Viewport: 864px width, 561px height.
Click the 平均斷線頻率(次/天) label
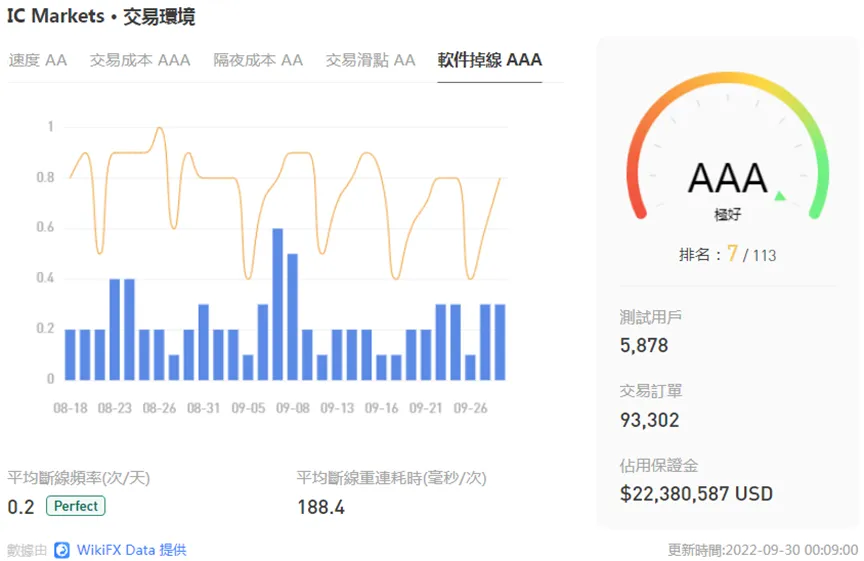coord(78,478)
